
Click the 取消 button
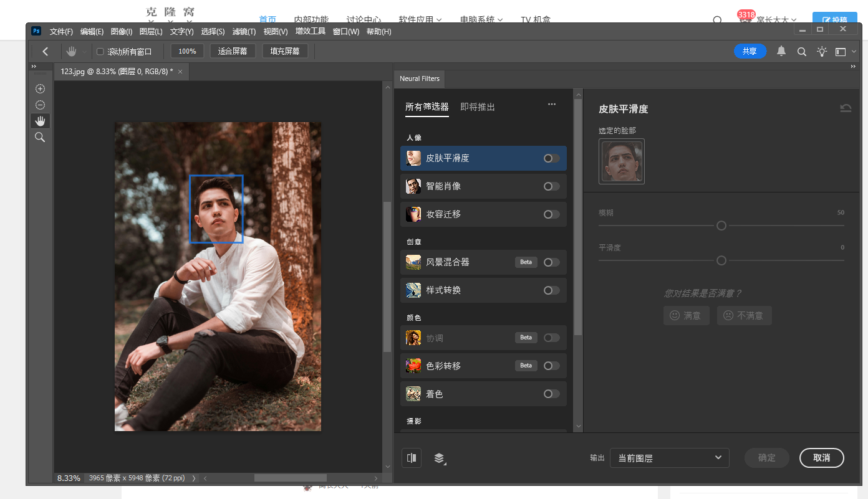[821, 458]
